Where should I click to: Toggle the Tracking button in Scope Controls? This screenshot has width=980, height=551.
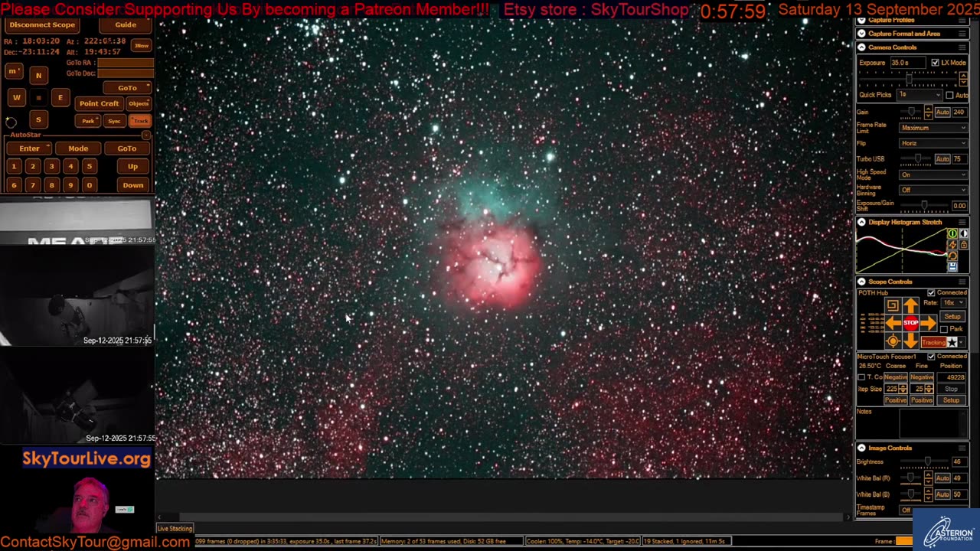pyautogui.click(x=933, y=342)
